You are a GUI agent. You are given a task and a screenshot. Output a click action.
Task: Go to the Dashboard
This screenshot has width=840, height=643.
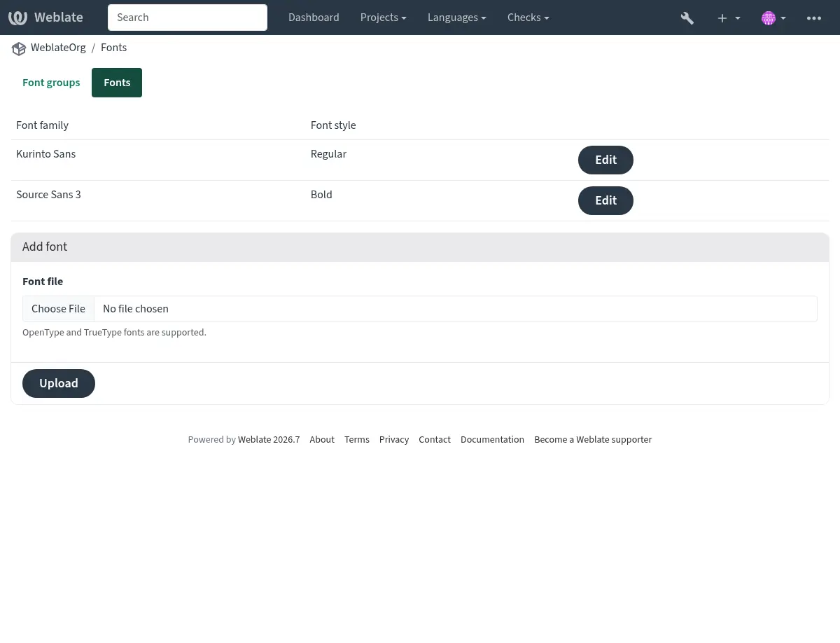[314, 18]
